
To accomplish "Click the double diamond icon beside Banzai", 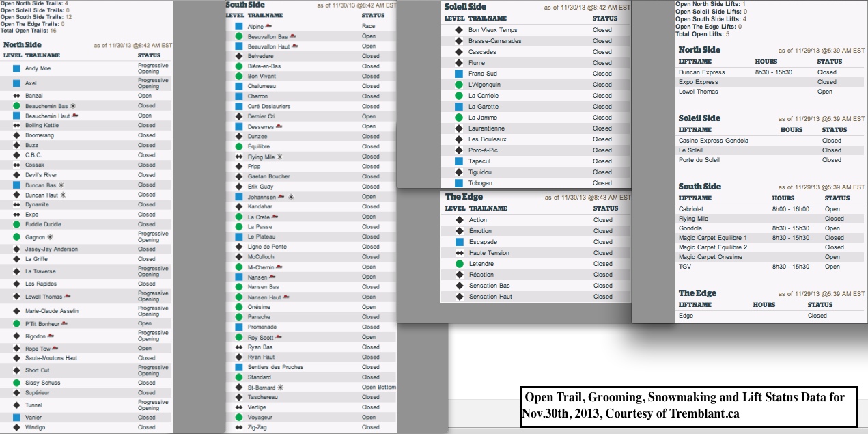I will (16, 96).
